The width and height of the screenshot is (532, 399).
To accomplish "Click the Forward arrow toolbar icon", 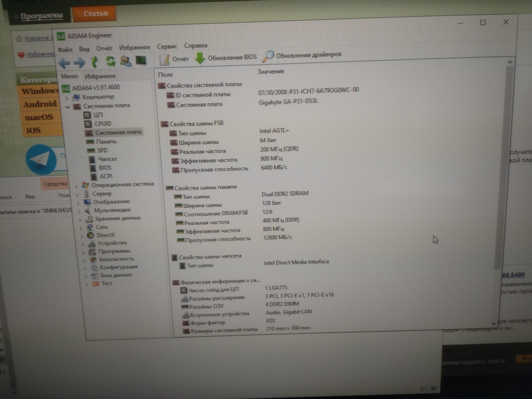I will pyautogui.click(x=79, y=63).
